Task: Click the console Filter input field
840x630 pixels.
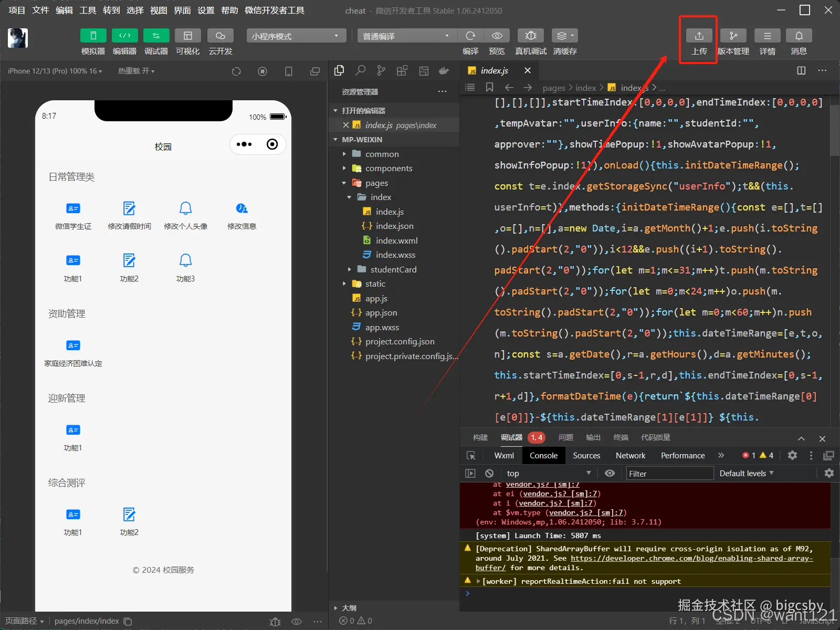Action: 669,474
